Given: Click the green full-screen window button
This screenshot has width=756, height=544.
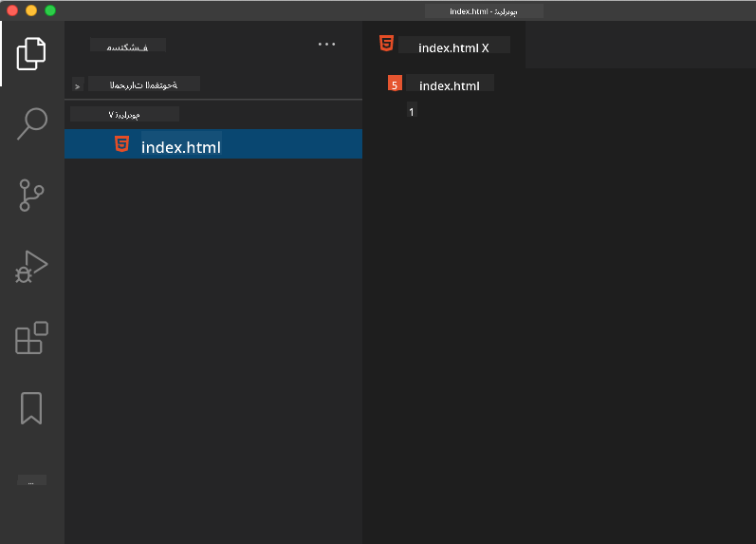Looking at the screenshot, I should click(50, 10).
